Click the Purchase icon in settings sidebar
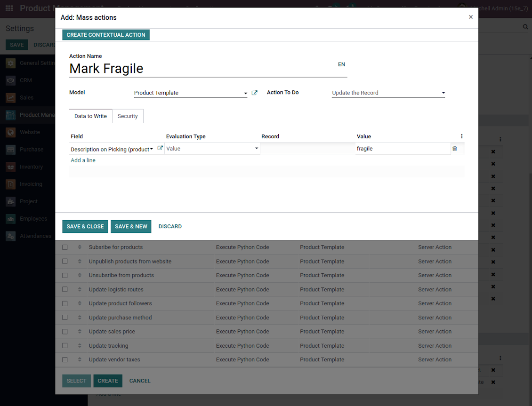Image resolution: width=532 pixels, height=406 pixels. click(x=11, y=150)
